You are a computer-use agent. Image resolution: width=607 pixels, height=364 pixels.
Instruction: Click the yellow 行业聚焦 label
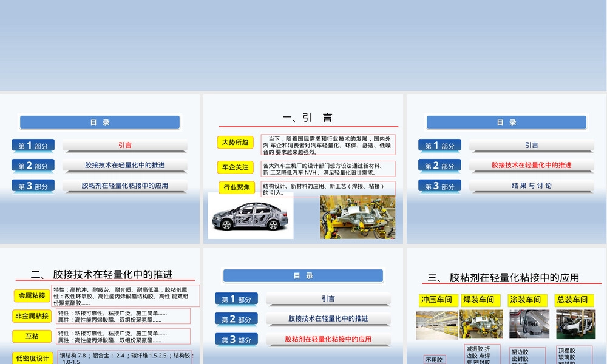[x=237, y=187]
